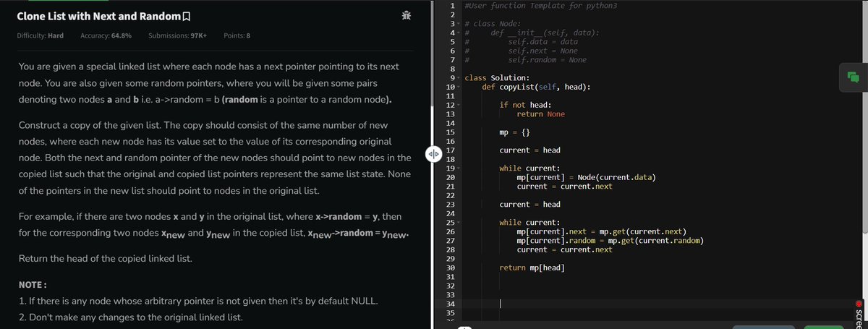Click the 'Submissions: 97K+' label
Image resolution: width=868 pixels, height=329 pixels.
[178, 35]
